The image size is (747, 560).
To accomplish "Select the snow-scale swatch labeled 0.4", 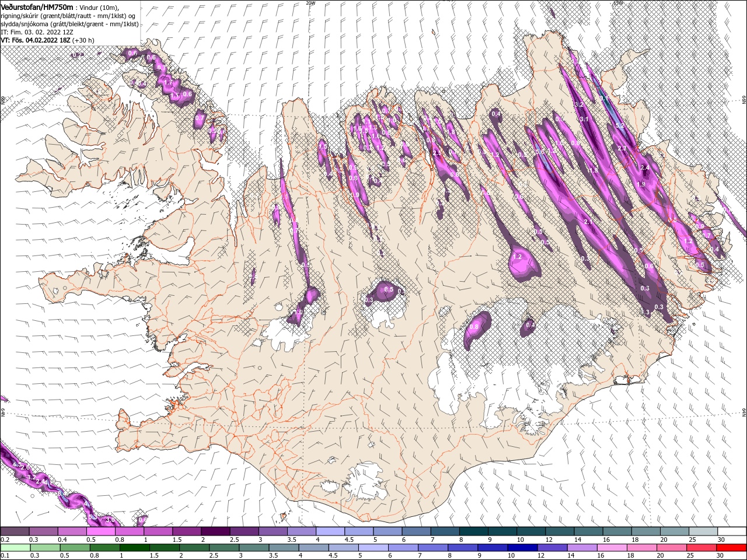I will 72,531.
